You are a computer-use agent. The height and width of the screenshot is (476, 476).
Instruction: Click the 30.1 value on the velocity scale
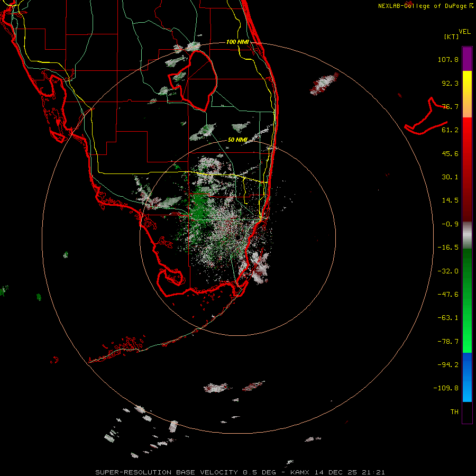450,177
